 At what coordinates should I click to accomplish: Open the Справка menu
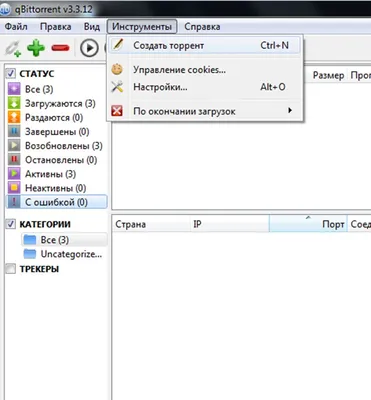tap(202, 27)
